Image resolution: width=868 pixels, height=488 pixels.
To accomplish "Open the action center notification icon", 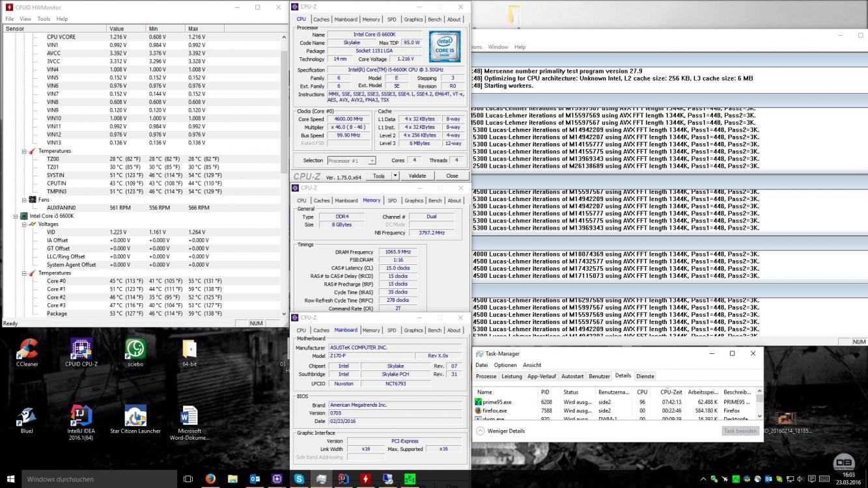I will pos(811,479).
